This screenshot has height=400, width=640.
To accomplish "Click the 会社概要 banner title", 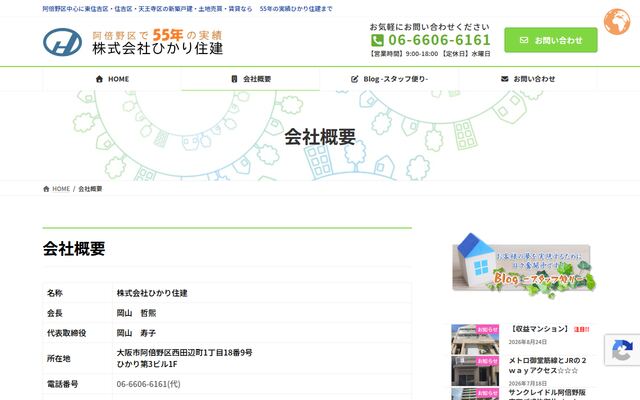I will click(320, 137).
